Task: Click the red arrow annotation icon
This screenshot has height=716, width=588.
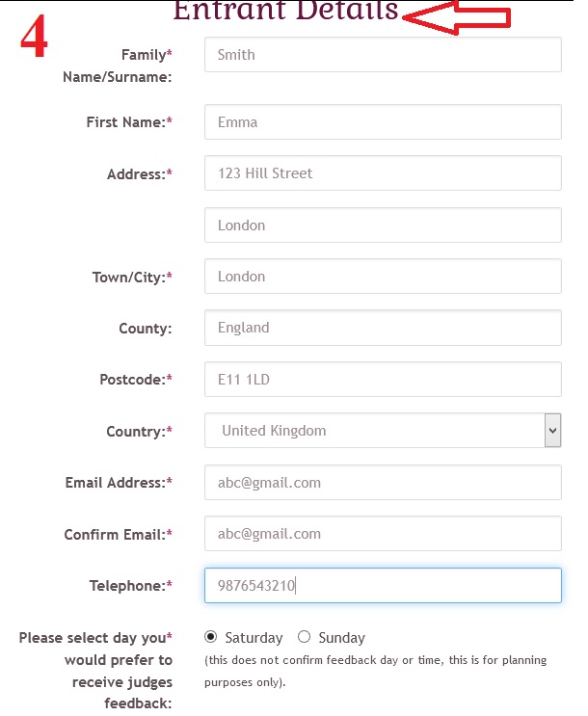Action: click(x=456, y=17)
